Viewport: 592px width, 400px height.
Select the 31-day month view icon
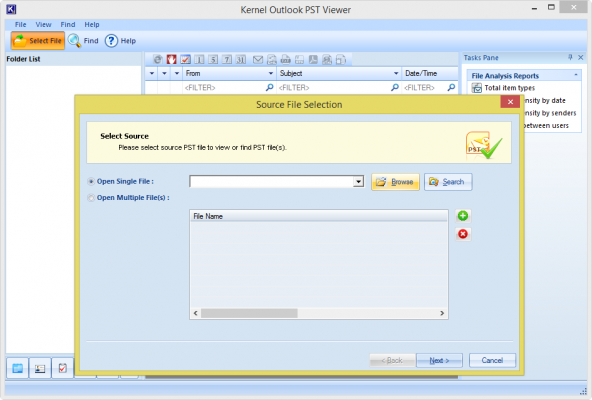pyautogui.click(x=240, y=59)
